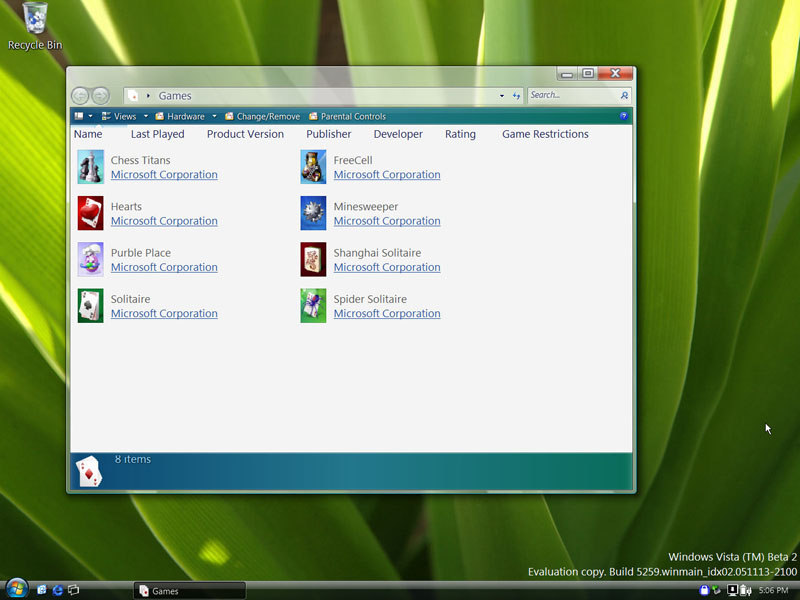This screenshot has width=800, height=600.
Task: Click the playing card icon in details pane
Action: (89, 471)
